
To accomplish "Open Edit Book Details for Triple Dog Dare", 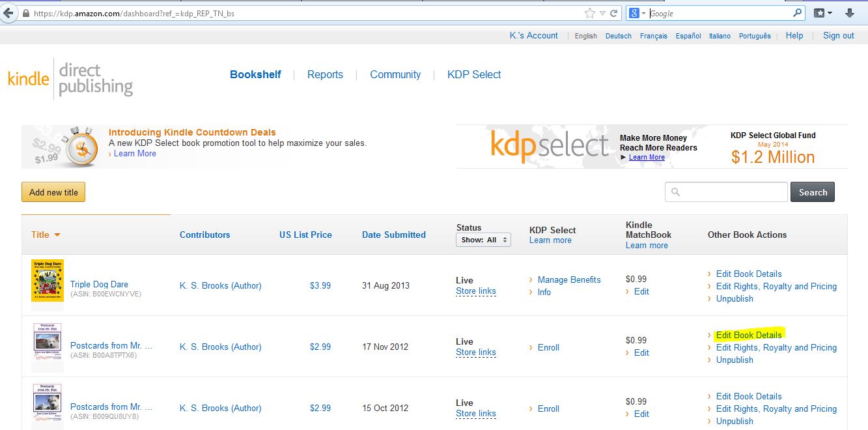I will coord(749,274).
